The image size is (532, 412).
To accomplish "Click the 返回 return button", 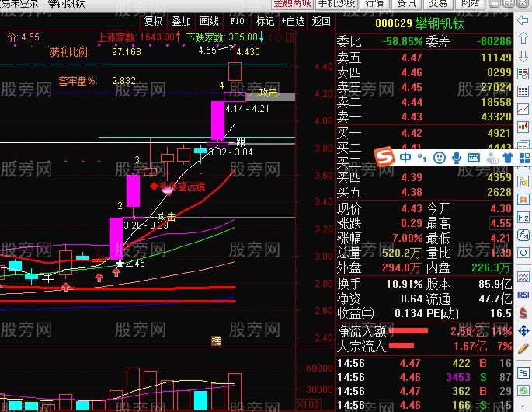I will pyautogui.click(x=321, y=22).
